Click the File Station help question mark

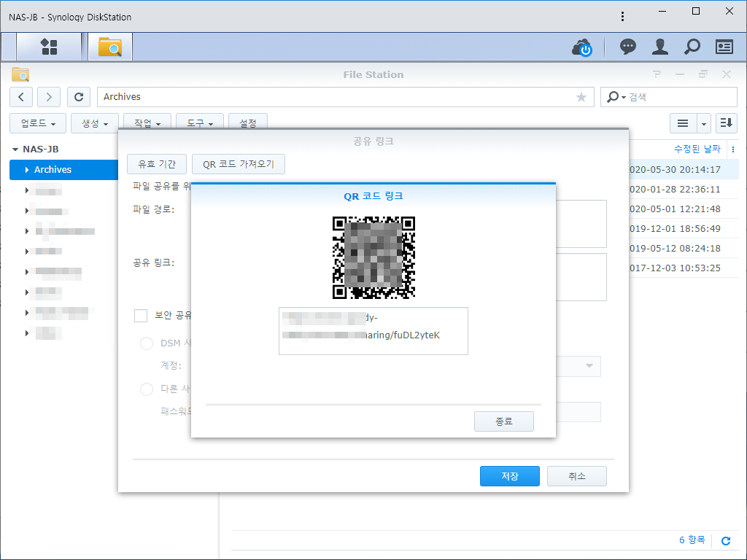[657, 74]
